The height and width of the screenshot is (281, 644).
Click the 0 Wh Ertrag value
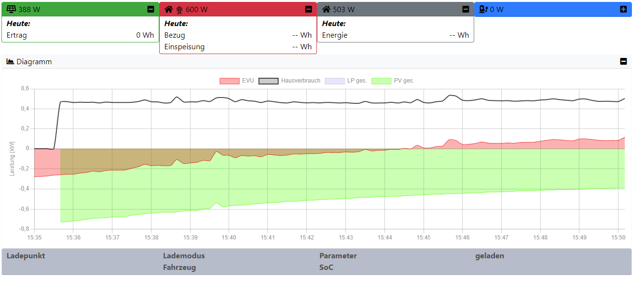click(145, 35)
